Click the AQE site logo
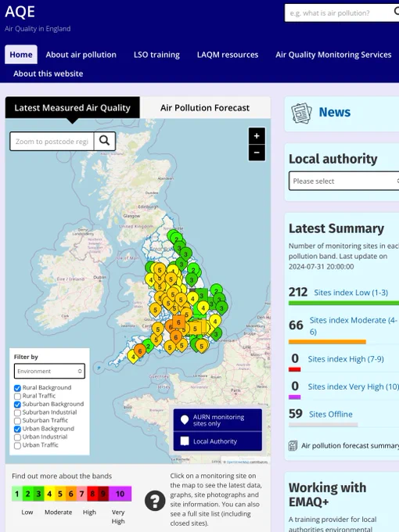This screenshot has height=532, width=399. (20, 12)
